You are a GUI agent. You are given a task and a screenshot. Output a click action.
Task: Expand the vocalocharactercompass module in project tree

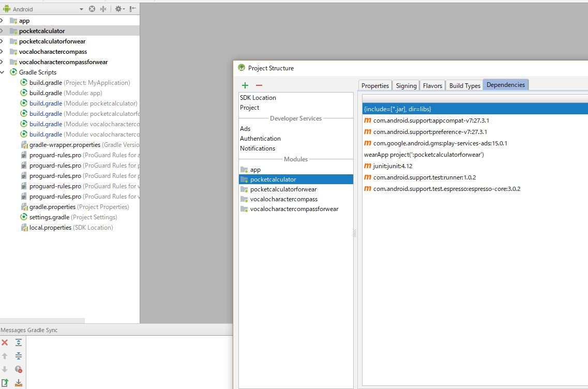3,52
